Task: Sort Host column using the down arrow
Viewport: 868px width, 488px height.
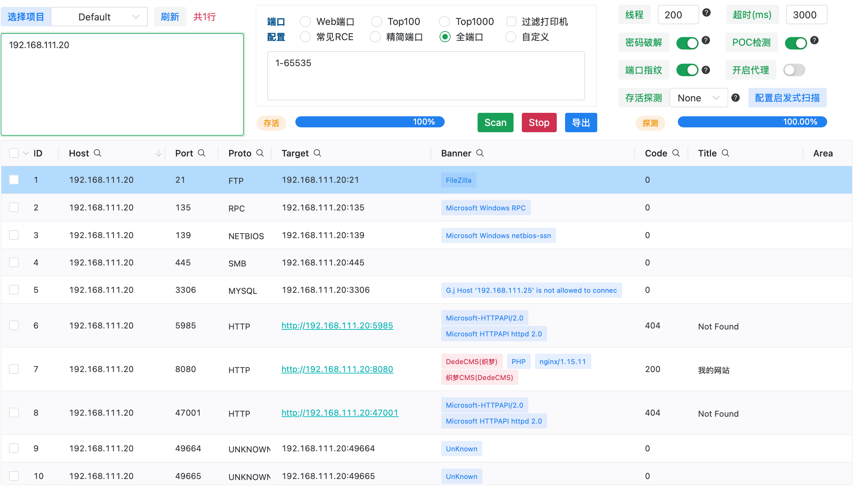Action: (x=158, y=153)
